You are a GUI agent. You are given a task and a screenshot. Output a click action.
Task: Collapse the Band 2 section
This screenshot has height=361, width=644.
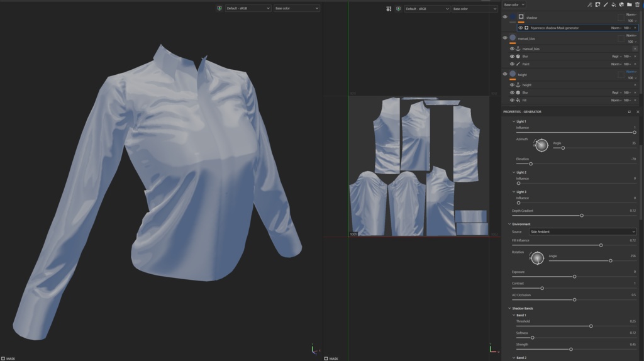point(513,358)
